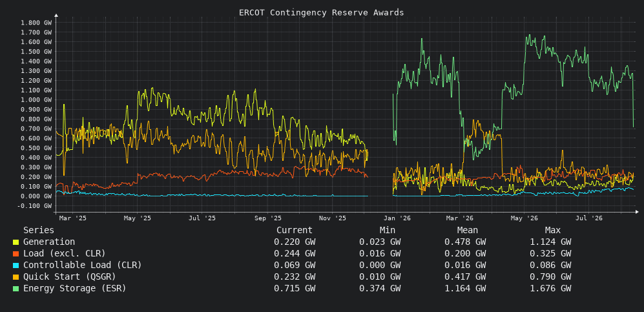644x312 pixels.
Task: Click the May '25 x-axis label
Action: tap(137, 218)
